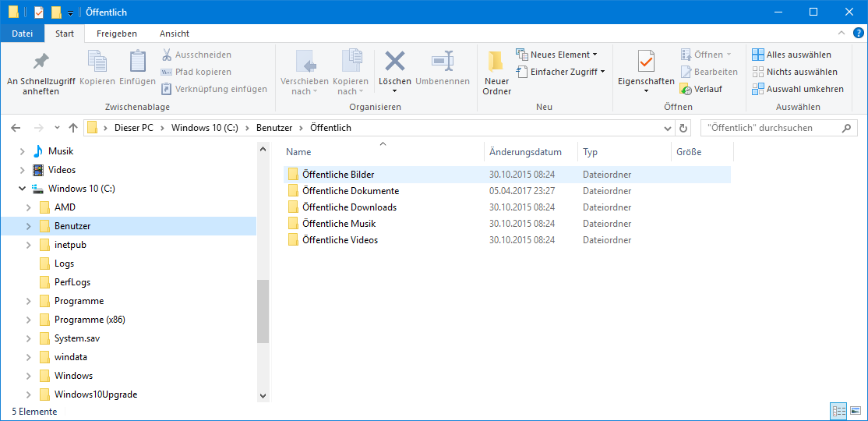
Task: Open Einfacher Zugriff dropdown
Action: (x=560, y=72)
